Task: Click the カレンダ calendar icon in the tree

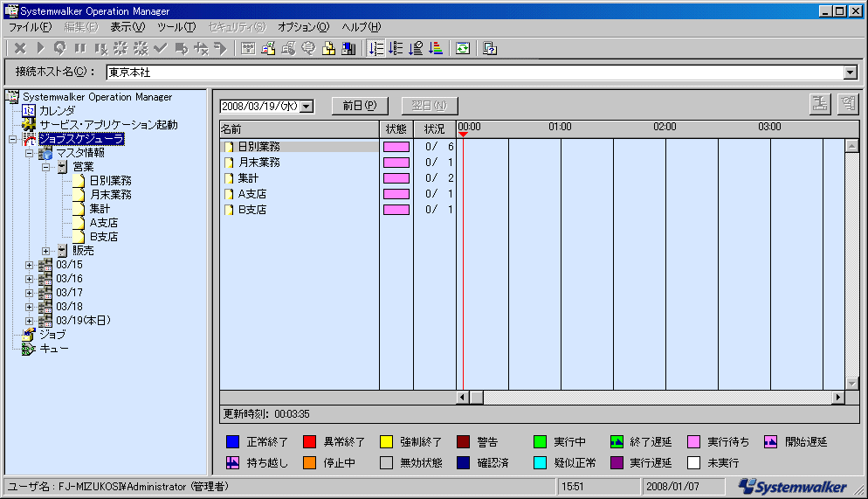Action: tap(29, 111)
